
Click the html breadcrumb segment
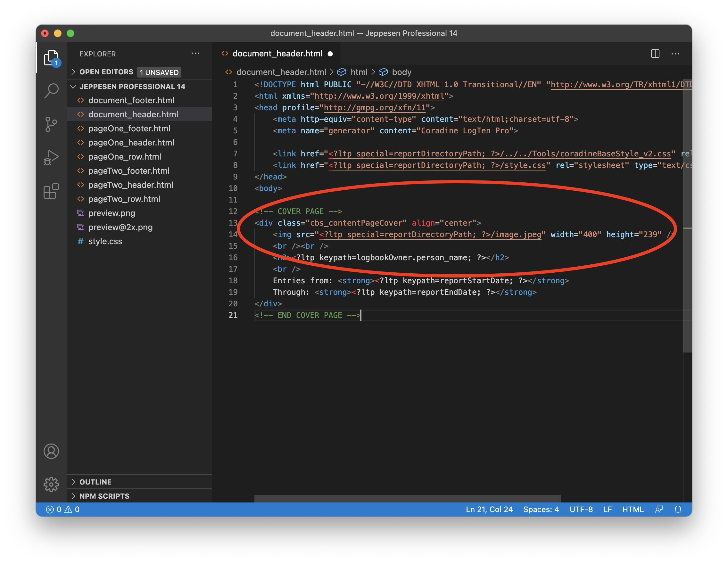point(359,72)
